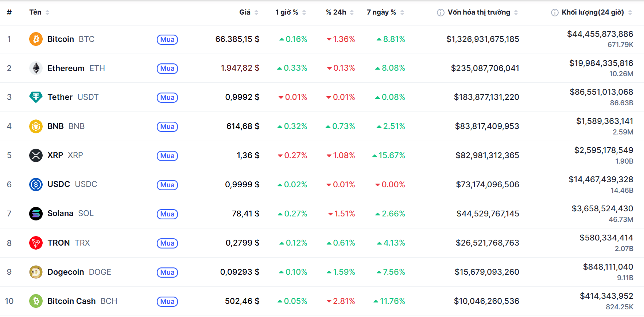The width and height of the screenshot is (644, 317).
Task: Click the Ethereum diamond logo icon
Action: coord(36,68)
